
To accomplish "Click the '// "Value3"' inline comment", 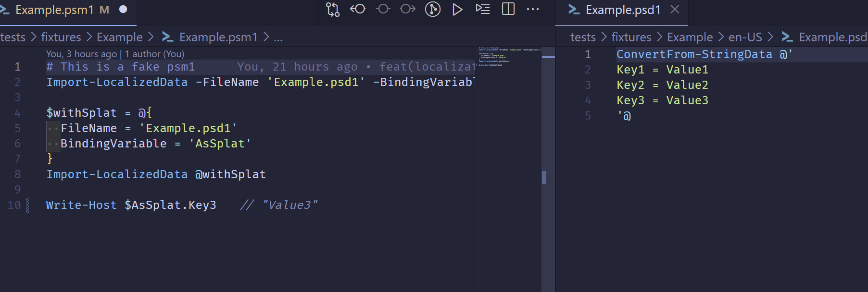I will [279, 205].
